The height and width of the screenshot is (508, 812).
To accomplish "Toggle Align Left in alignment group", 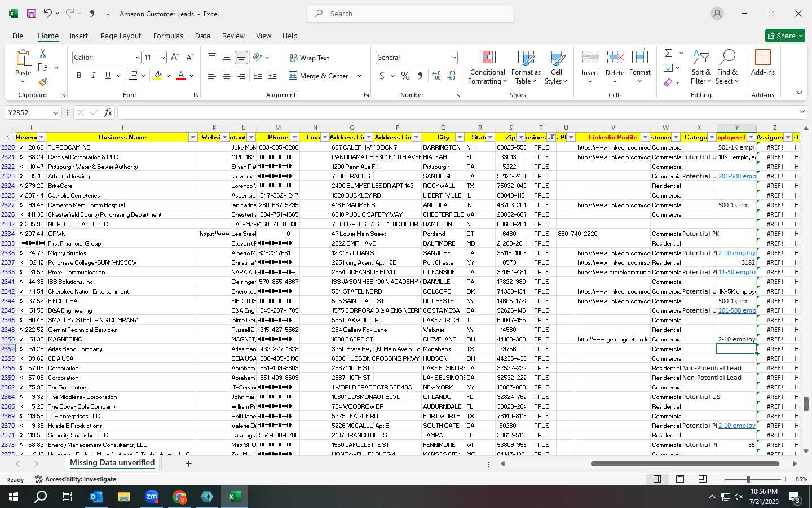I will (212, 76).
